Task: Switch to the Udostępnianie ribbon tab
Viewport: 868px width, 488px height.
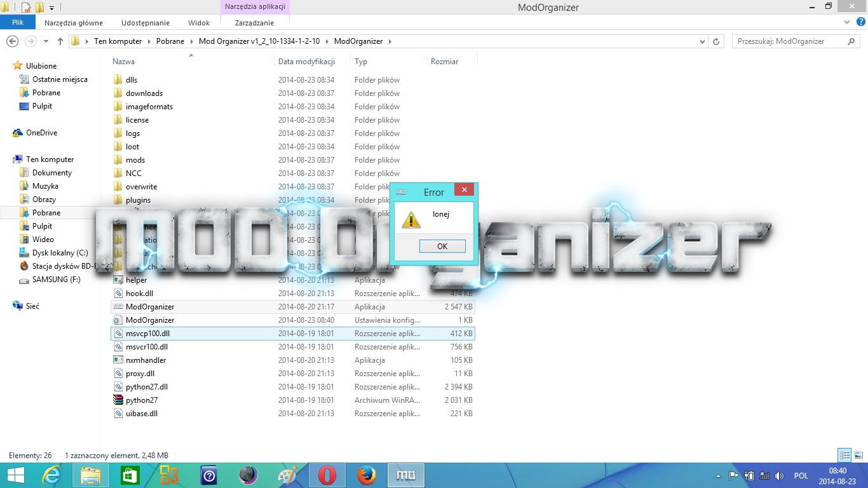Action: [x=146, y=22]
